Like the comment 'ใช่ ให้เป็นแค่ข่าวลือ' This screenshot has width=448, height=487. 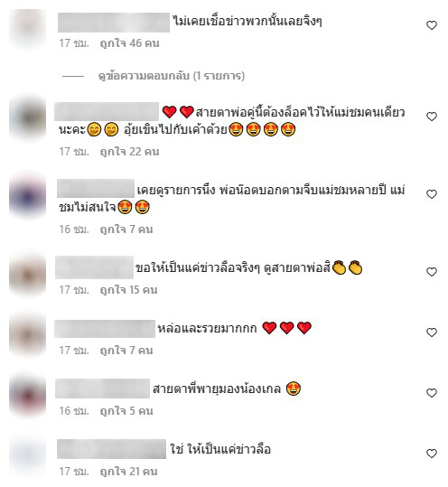(432, 454)
